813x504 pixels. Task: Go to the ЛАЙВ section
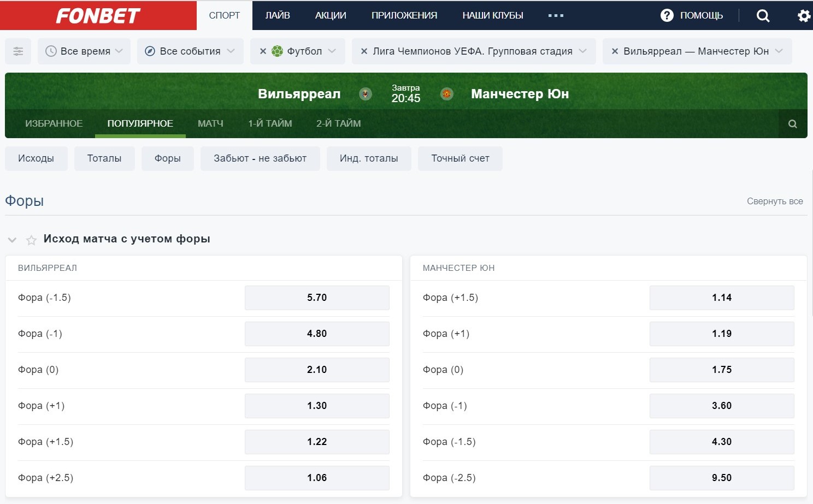tap(278, 15)
